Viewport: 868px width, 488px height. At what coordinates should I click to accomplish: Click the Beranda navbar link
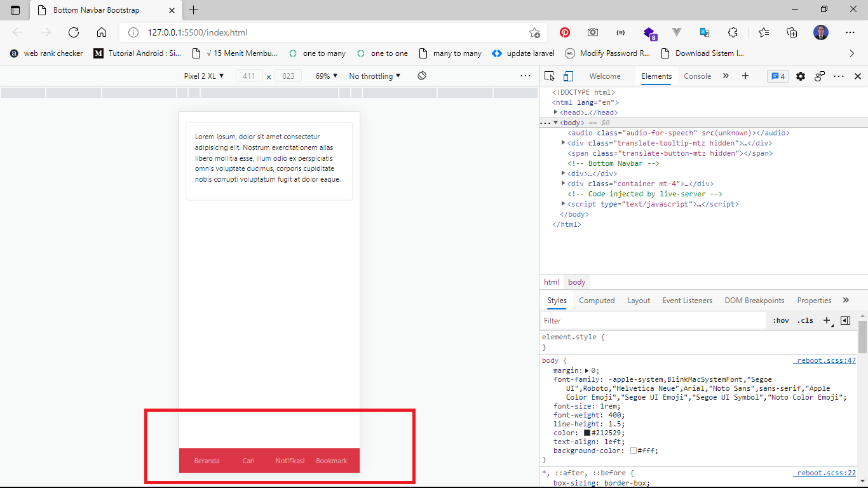(207, 461)
